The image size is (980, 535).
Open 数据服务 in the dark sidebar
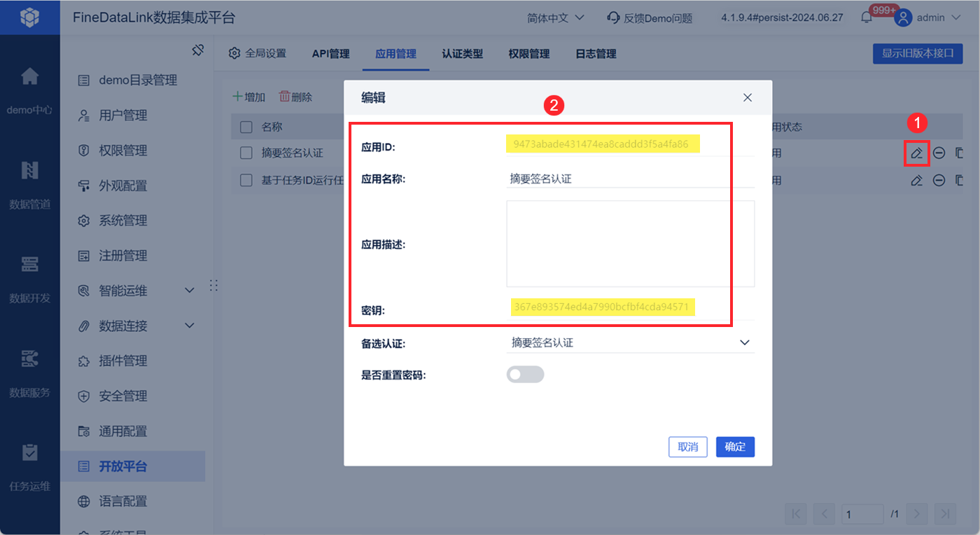pyautogui.click(x=29, y=371)
